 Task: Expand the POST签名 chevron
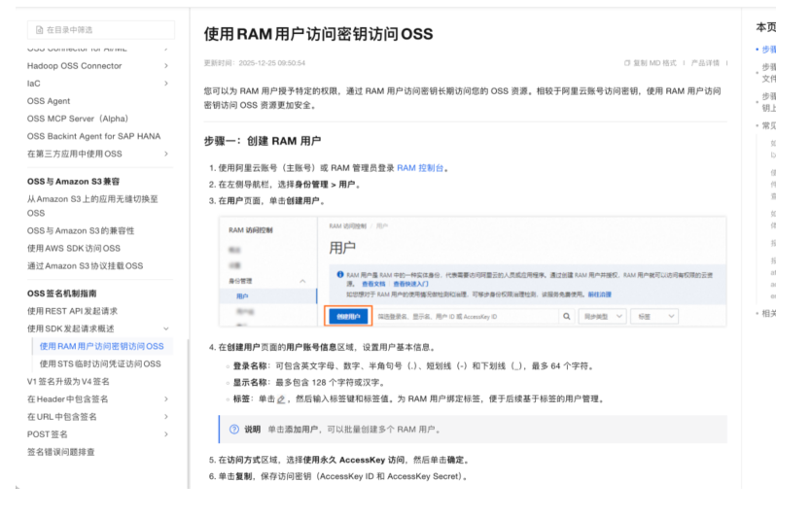166,434
